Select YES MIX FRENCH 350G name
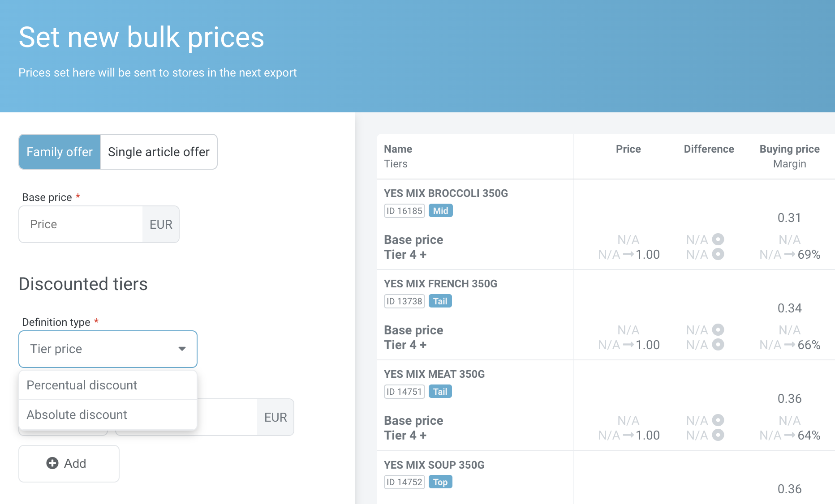 (x=440, y=284)
